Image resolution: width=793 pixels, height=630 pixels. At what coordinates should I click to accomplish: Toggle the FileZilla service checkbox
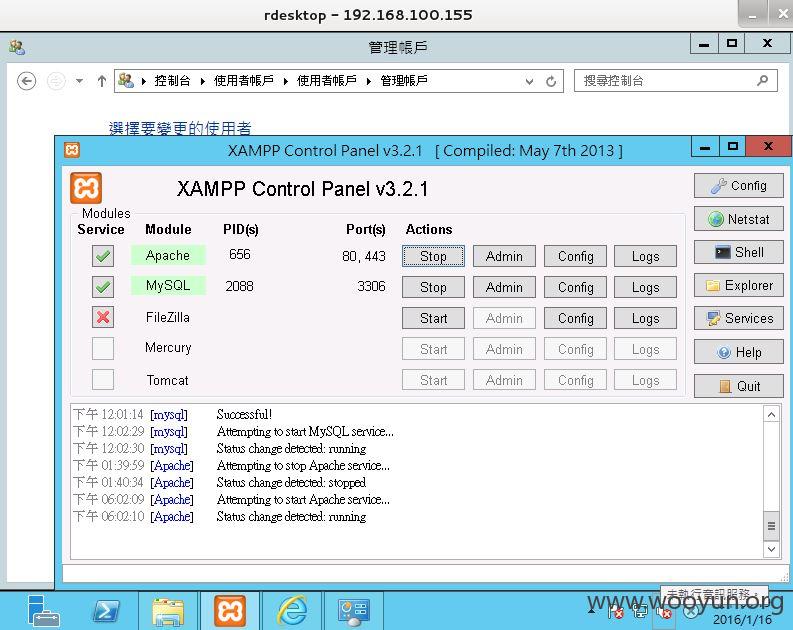tap(103, 318)
